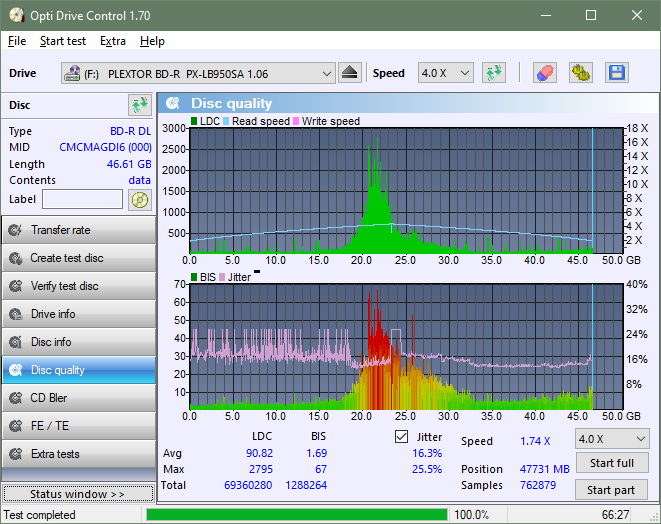
Task: Open the Help menu
Action: pyautogui.click(x=152, y=41)
